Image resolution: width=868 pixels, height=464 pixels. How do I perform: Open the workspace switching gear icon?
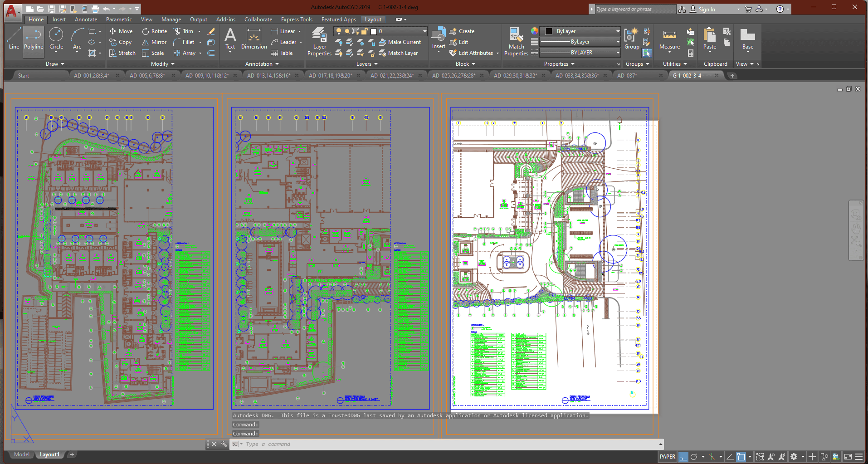click(794, 457)
